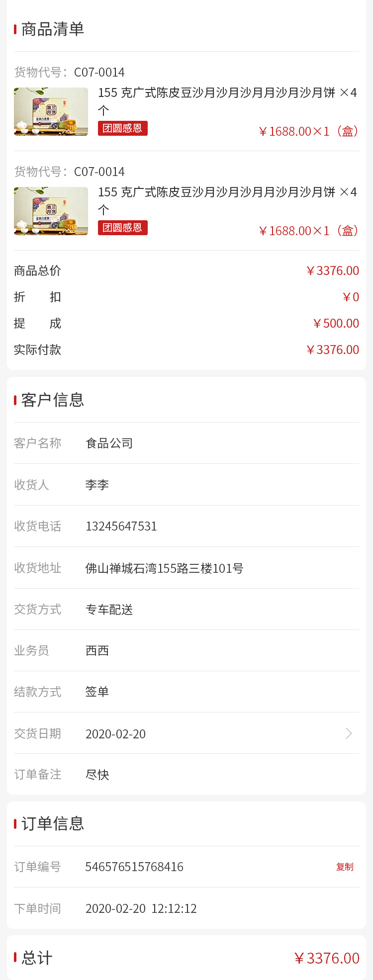Click the 总计 total amount at bottom

(327, 958)
